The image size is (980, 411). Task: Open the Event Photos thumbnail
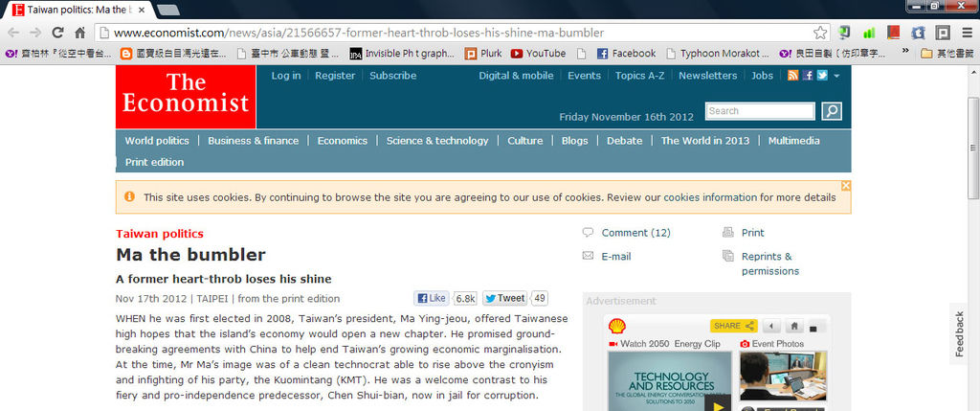click(783, 376)
